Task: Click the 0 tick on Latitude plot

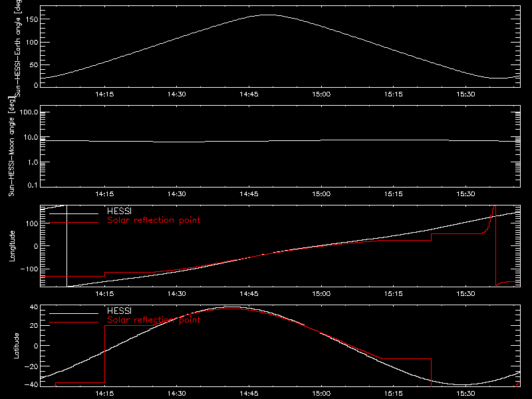Action: [x=36, y=346]
